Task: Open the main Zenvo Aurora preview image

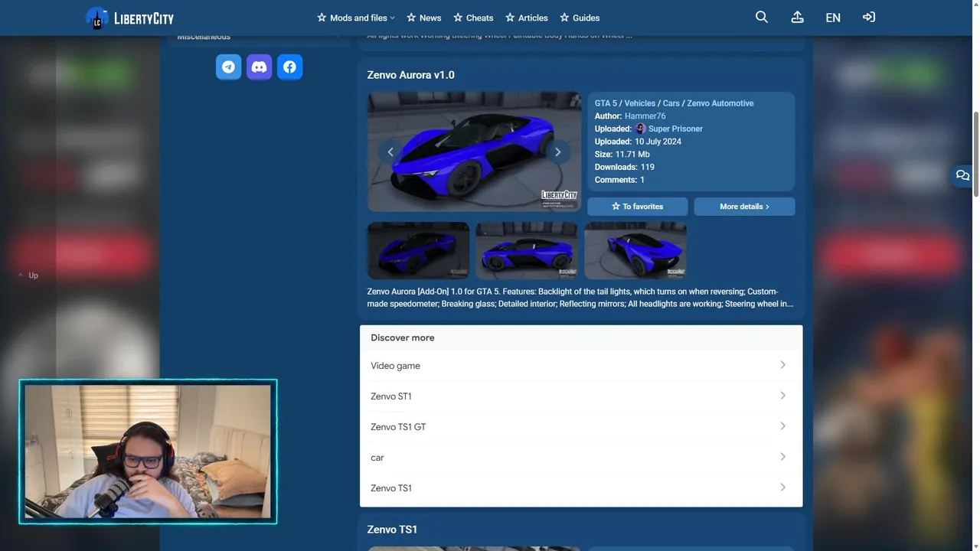Action: [x=475, y=152]
